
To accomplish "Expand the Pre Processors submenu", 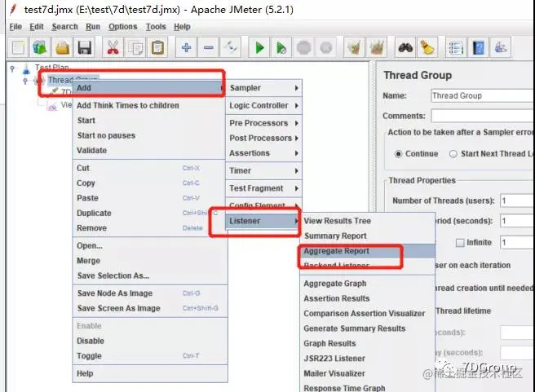I will click(x=263, y=123).
